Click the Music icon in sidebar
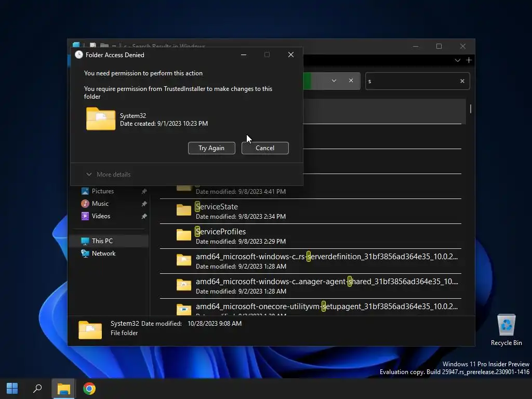This screenshot has width=532, height=399. point(85,204)
